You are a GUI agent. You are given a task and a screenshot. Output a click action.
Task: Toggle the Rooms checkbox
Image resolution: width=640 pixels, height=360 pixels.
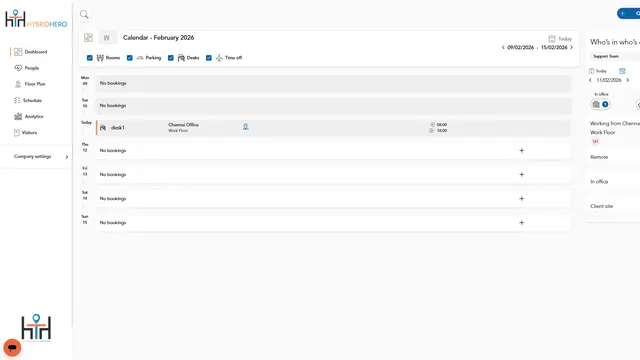[90, 58]
